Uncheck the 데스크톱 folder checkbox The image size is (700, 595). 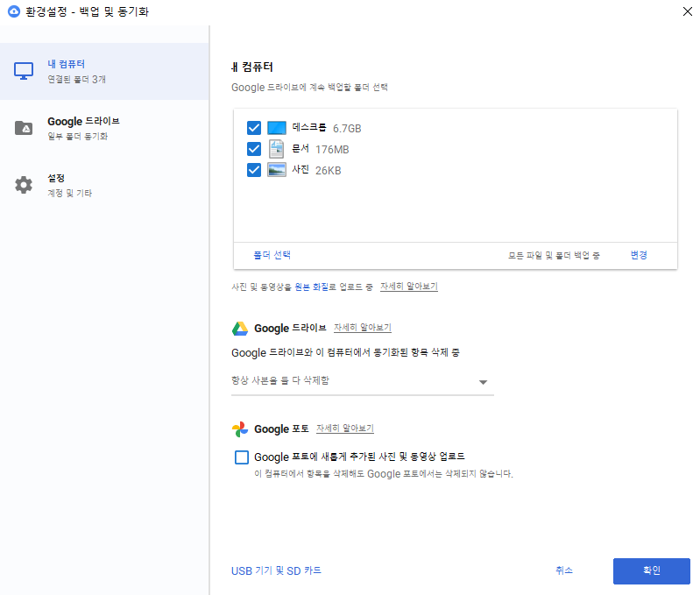point(254,128)
